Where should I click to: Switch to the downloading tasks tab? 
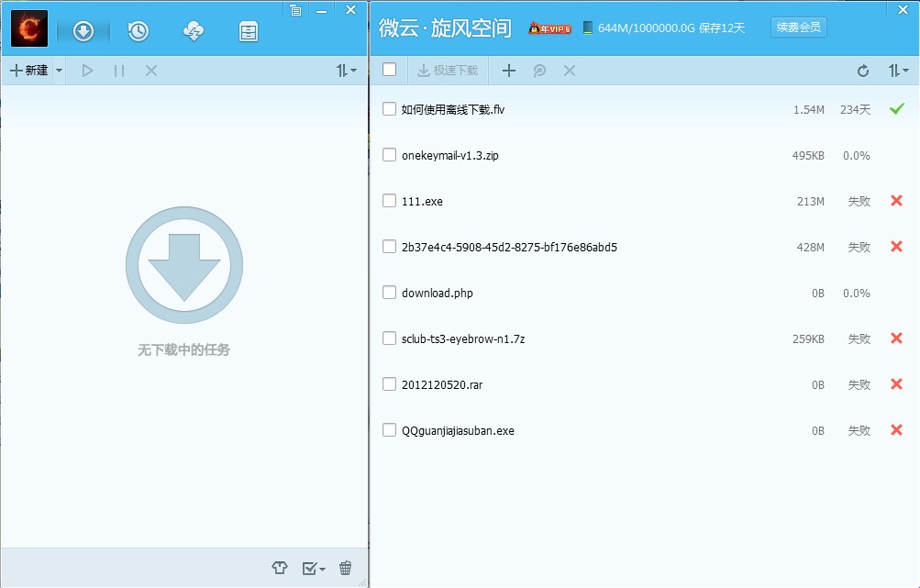(x=83, y=30)
